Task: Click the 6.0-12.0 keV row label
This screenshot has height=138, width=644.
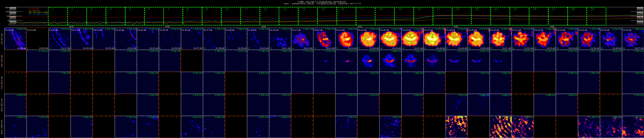Action: 2,61
